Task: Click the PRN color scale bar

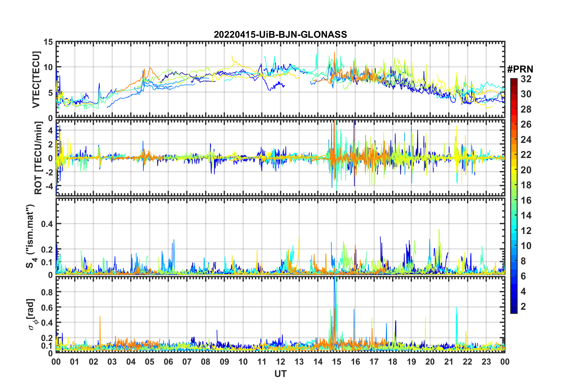Action: (x=514, y=196)
